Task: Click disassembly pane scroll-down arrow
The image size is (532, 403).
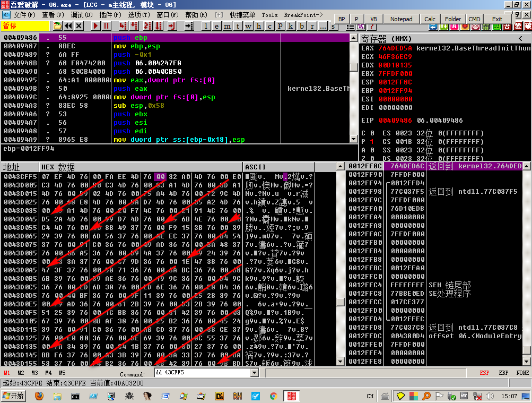Action: point(354,139)
